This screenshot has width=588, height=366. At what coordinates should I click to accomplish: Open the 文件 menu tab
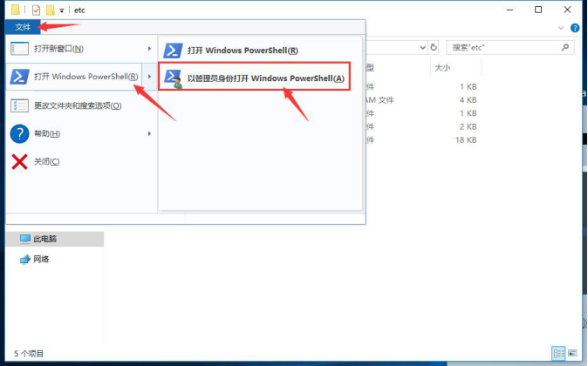pos(23,27)
